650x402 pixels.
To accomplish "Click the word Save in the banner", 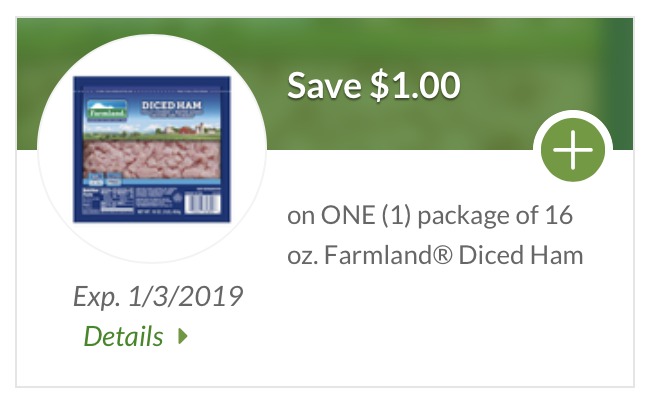I will (x=326, y=85).
